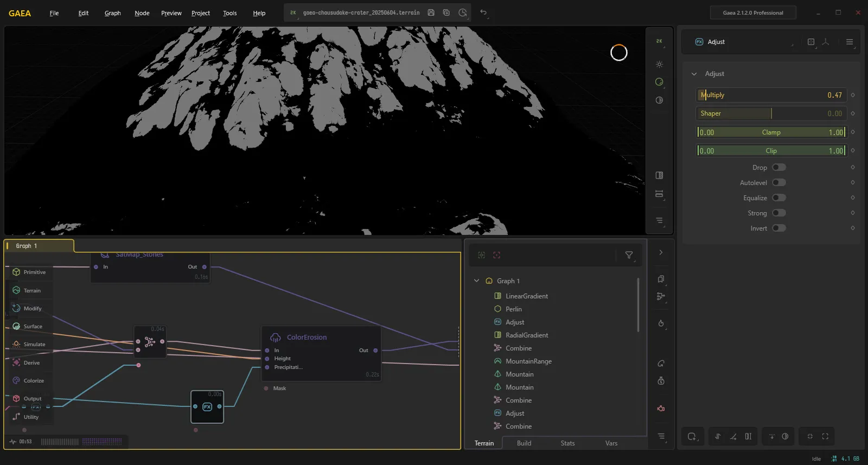This screenshot has height=465, width=868.
Task: Click the chevron arrow beside node list panel
Action: tap(661, 252)
